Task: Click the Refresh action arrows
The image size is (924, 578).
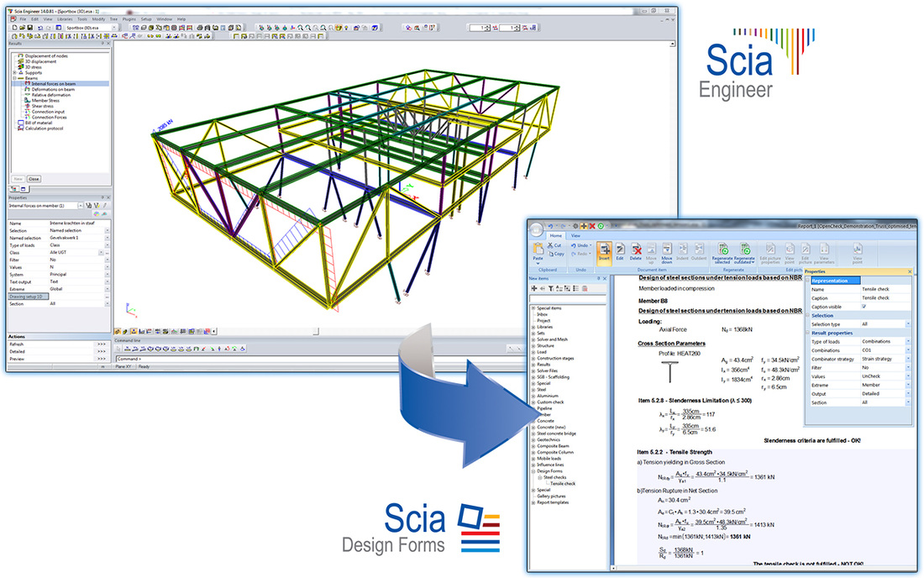Action: pos(102,344)
